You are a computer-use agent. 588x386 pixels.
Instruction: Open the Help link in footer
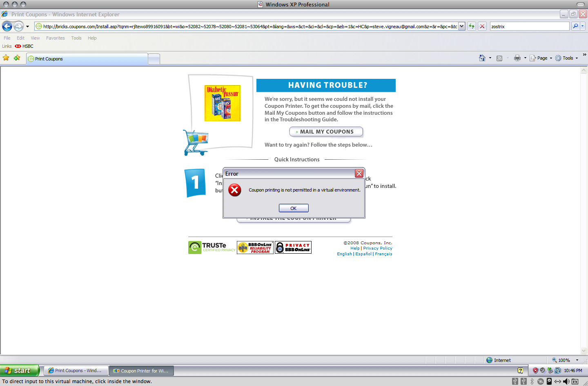[355, 248]
